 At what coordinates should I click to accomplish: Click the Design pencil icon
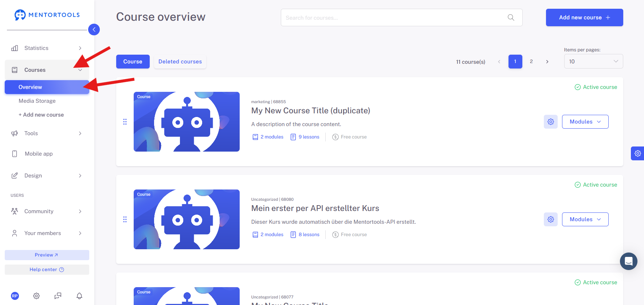15,176
